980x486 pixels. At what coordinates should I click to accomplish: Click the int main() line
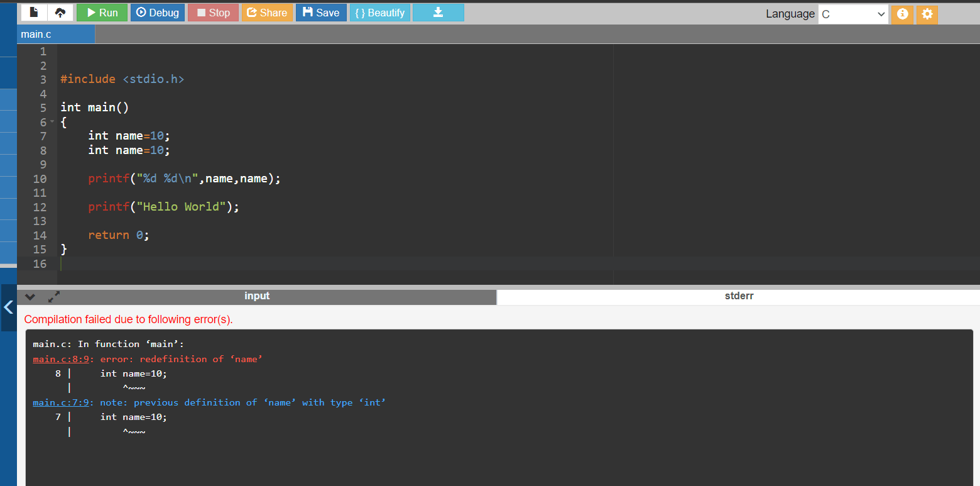[x=94, y=108]
